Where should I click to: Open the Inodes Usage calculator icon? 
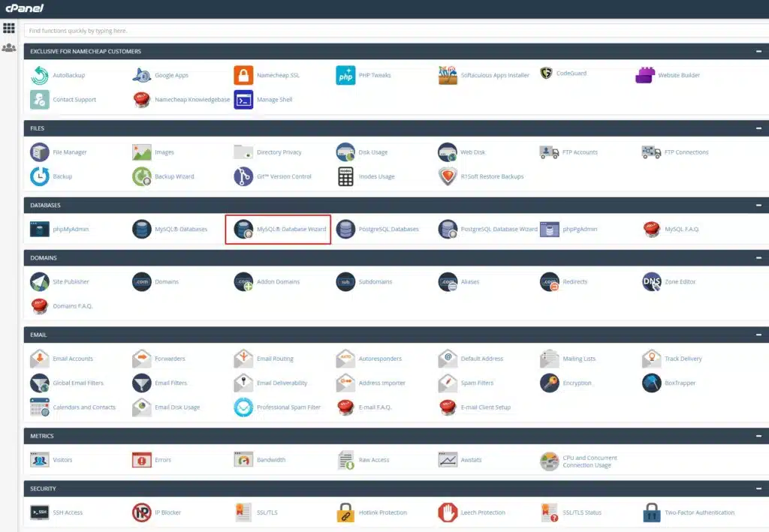click(345, 177)
